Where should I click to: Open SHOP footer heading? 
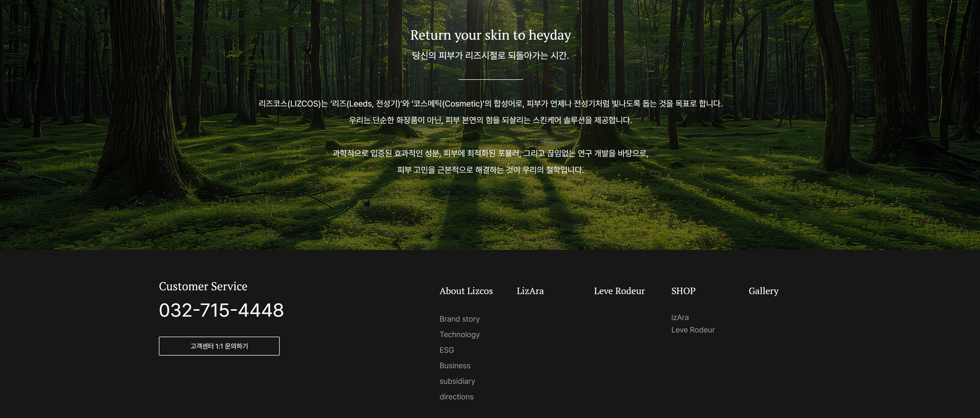point(683,291)
